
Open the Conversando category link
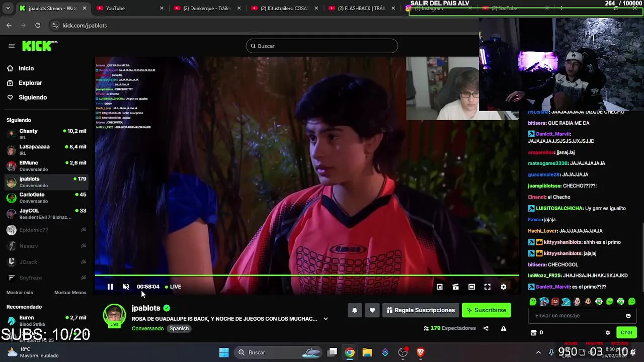(147, 328)
